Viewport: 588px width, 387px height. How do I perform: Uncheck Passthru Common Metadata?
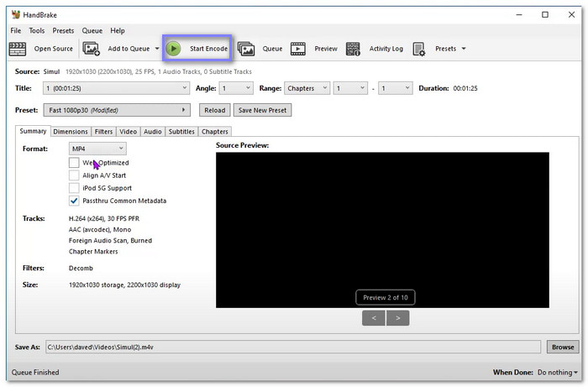[75, 201]
